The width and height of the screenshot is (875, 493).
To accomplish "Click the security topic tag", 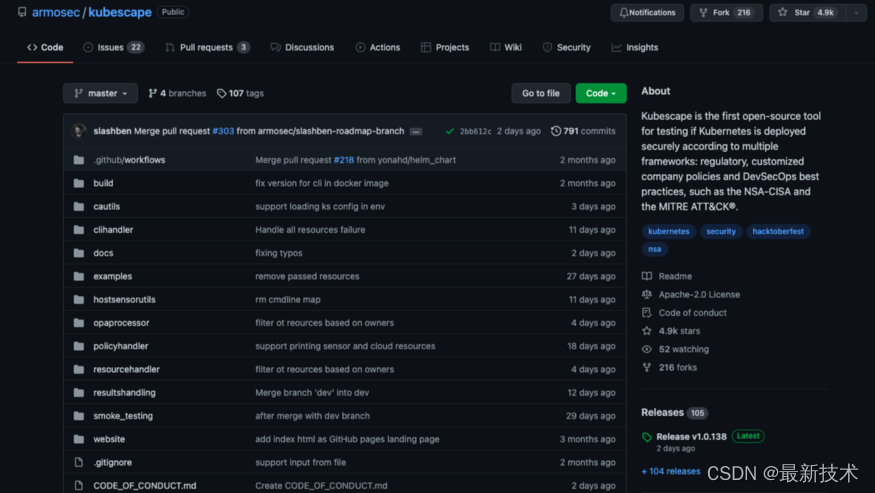I will click(x=721, y=231).
